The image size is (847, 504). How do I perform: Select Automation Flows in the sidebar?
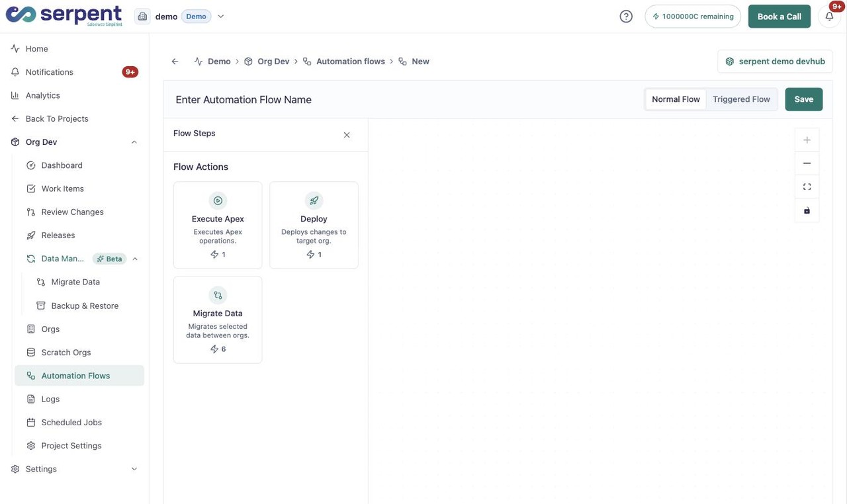(79, 376)
